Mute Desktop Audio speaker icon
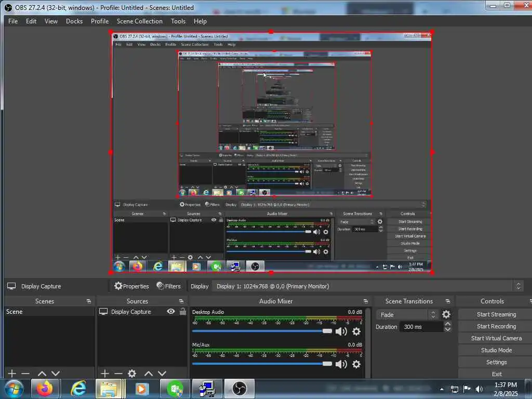 [341, 331]
